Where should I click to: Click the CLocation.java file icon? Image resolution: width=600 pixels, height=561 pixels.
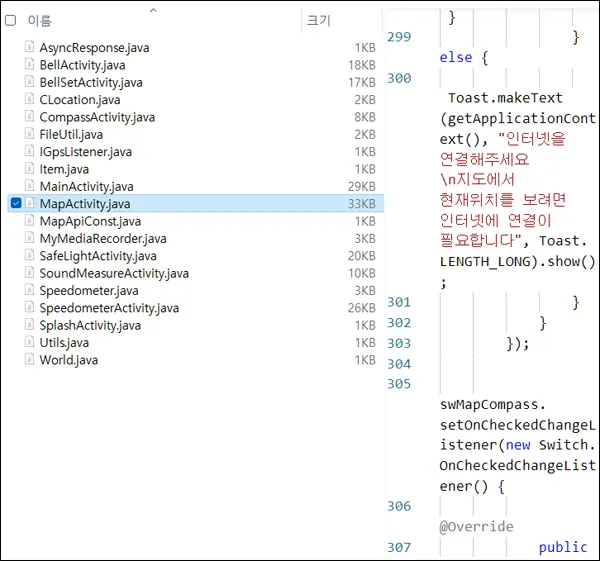tap(29, 99)
